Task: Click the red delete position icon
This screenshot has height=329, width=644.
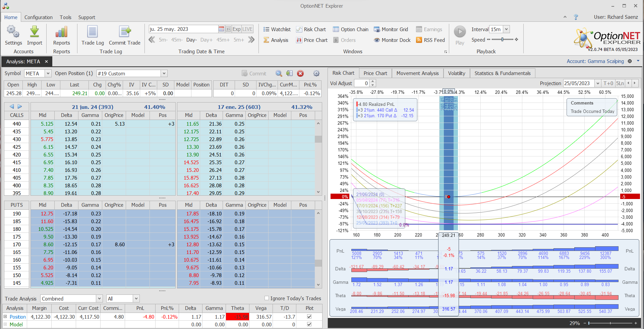Action: coord(300,73)
